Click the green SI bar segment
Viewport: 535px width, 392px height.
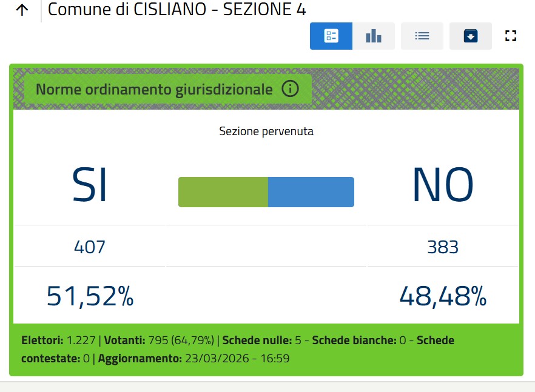click(223, 192)
